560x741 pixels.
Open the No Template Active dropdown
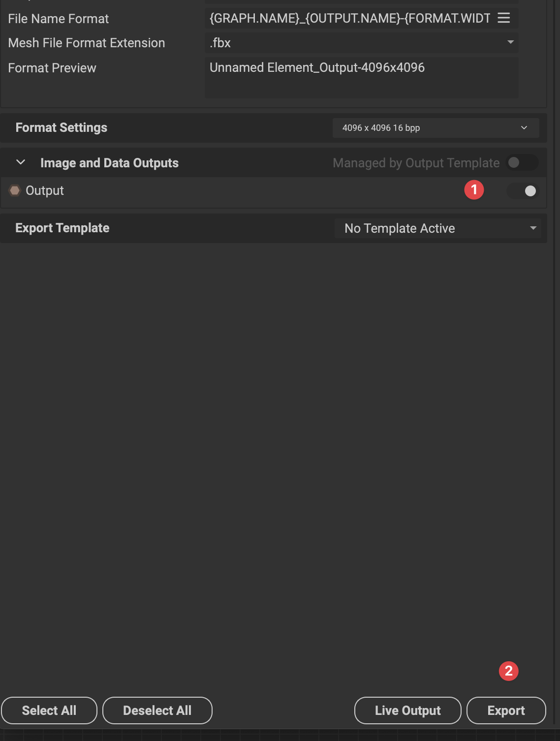click(x=437, y=228)
